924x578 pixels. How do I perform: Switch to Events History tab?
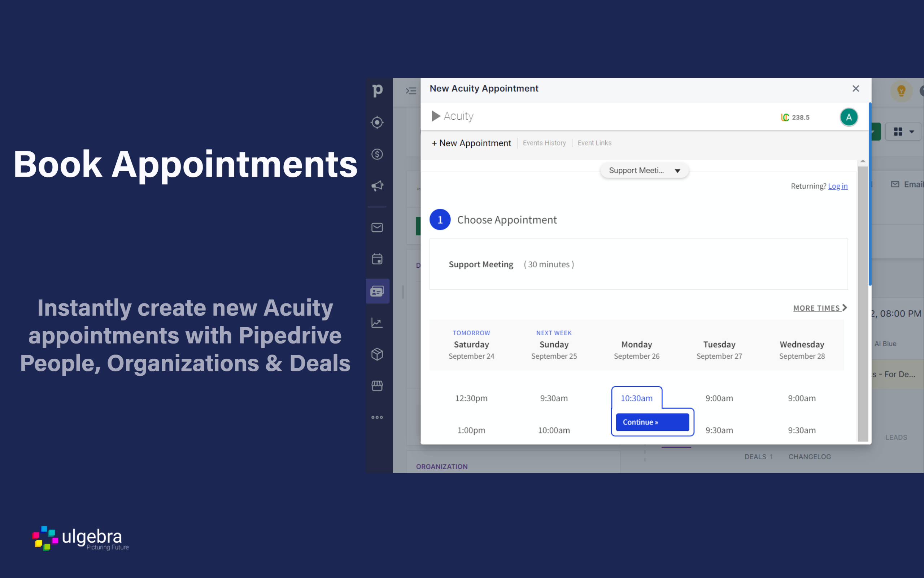[544, 143]
